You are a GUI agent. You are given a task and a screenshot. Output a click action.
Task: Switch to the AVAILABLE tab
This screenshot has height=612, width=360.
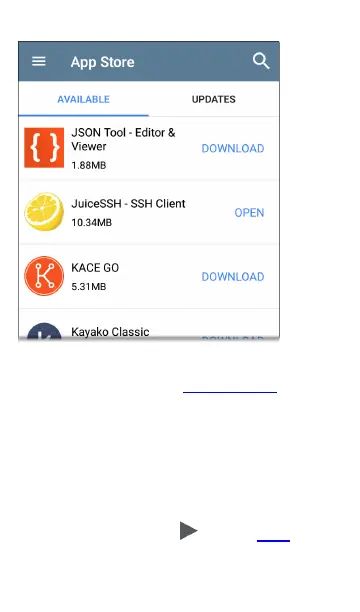(84, 99)
